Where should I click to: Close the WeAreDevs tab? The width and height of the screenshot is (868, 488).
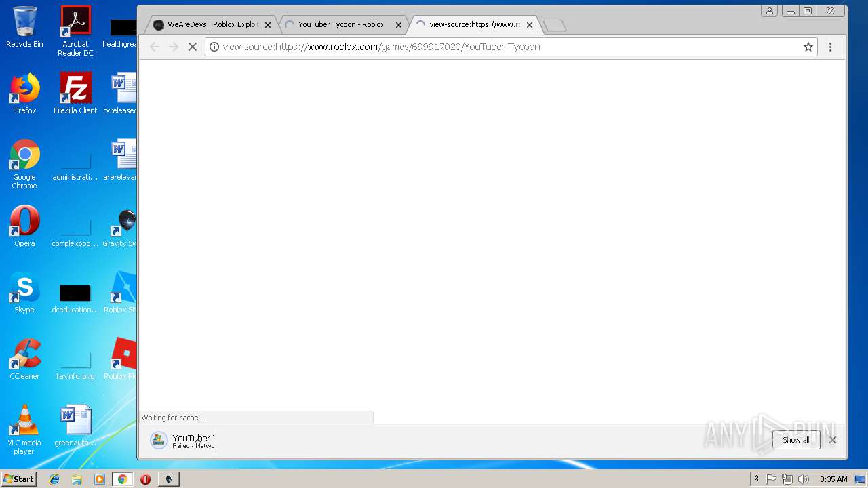point(268,25)
